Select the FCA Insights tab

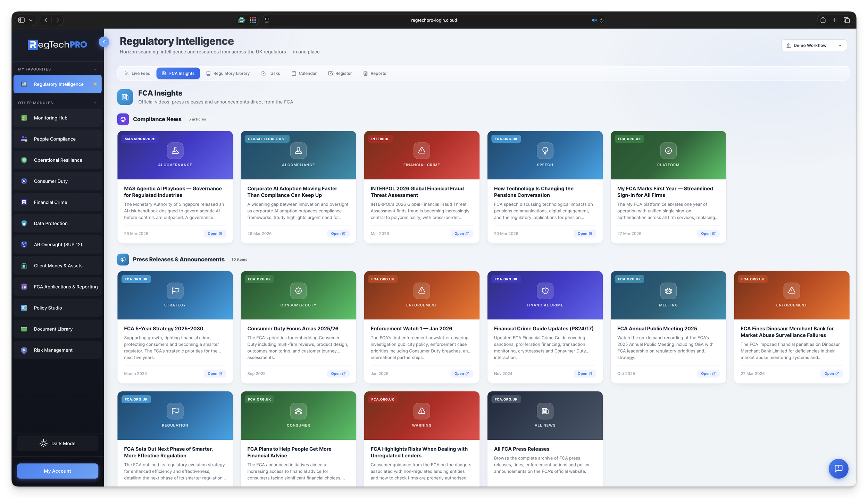click(x=178, y=74)
